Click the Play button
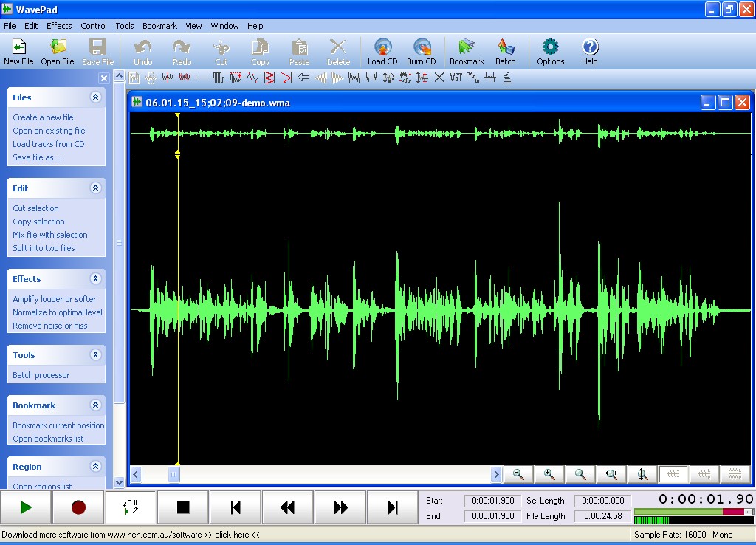Screen dimensions: 756x545 click(x=26, y=507)
